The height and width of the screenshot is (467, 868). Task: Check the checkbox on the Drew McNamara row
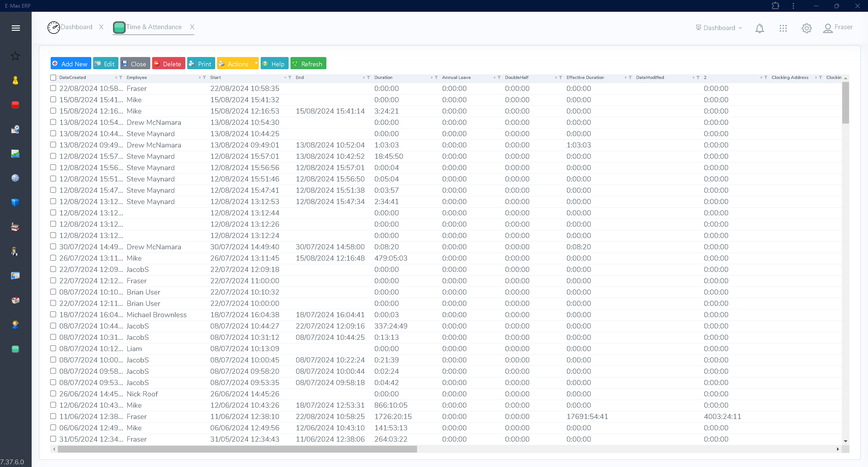[53, 122]
